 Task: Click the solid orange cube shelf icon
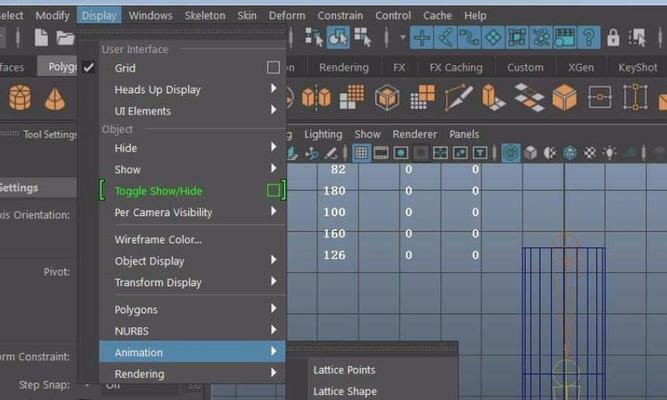564,97
